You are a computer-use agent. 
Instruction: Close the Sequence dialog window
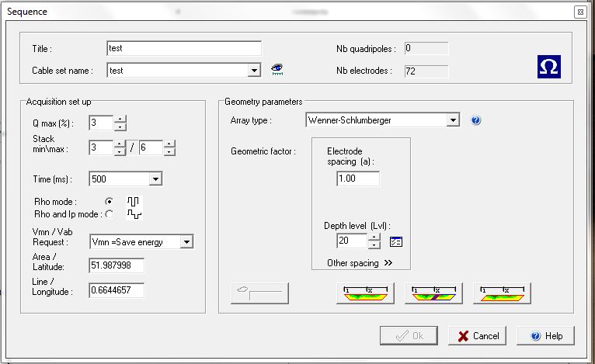[580, 12]
